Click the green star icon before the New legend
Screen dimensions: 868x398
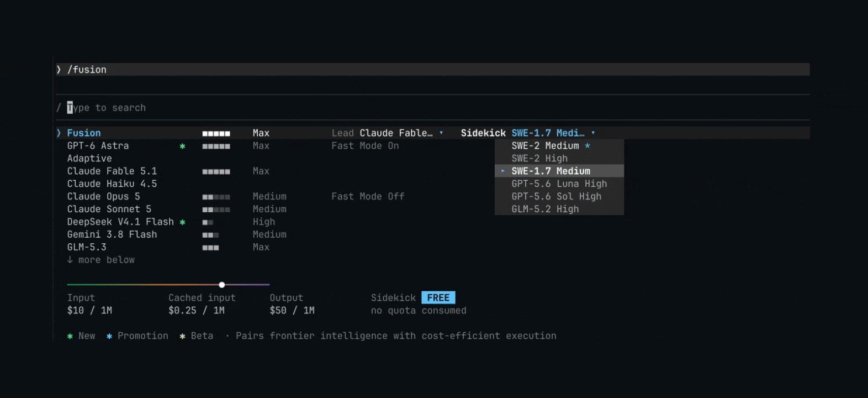(70, 336)
